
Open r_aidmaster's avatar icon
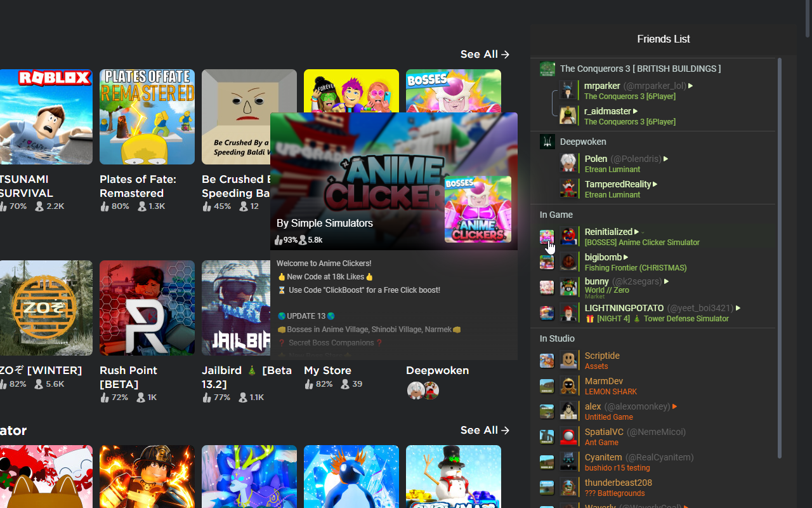coord(568,116)
